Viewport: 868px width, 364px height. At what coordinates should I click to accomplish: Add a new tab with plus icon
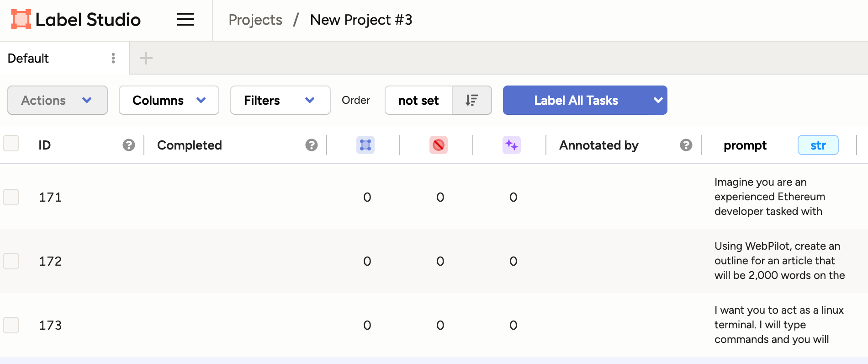point(146,58)
